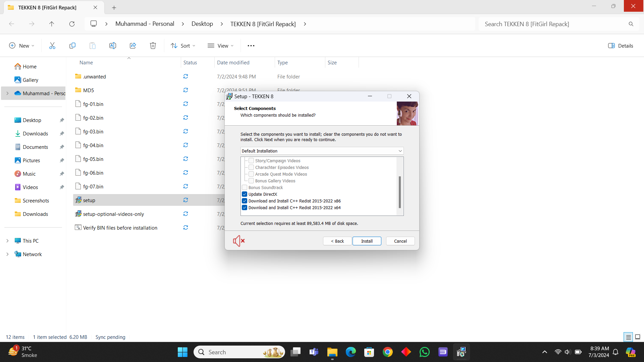Screen dimensions: 644x362
Task: Open the Sort dropdown menu
Action: [x=183, y=46]
